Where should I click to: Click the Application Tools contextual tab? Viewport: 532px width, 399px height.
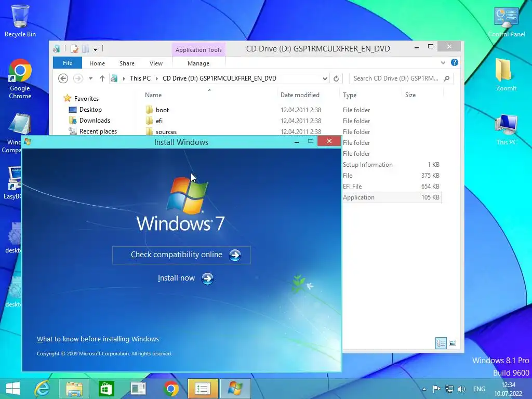click(198, 50)
